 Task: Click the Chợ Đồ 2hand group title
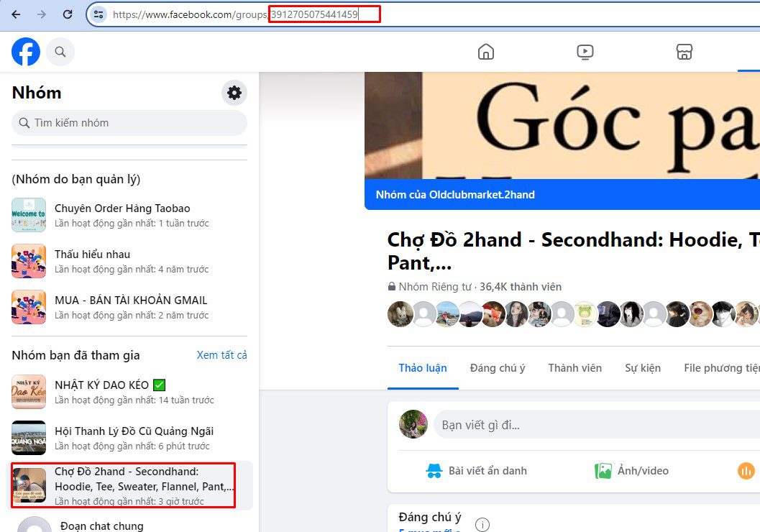(x=573, y=251)
